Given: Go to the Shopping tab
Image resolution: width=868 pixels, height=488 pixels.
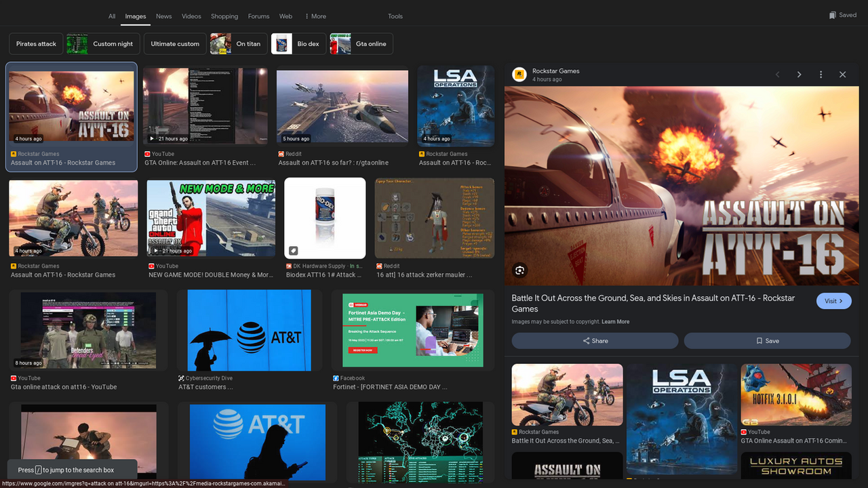Looking at the screenshot, I should (224, 16).
